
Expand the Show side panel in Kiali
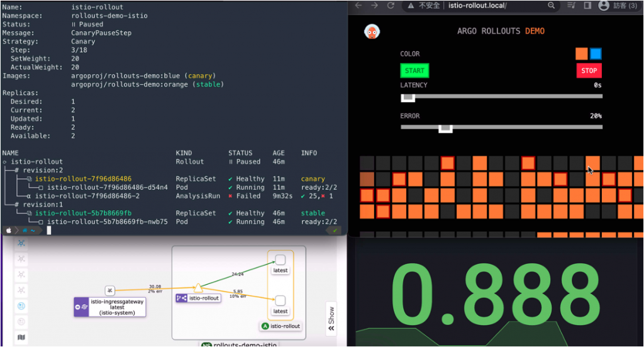(x=331, y=319)
